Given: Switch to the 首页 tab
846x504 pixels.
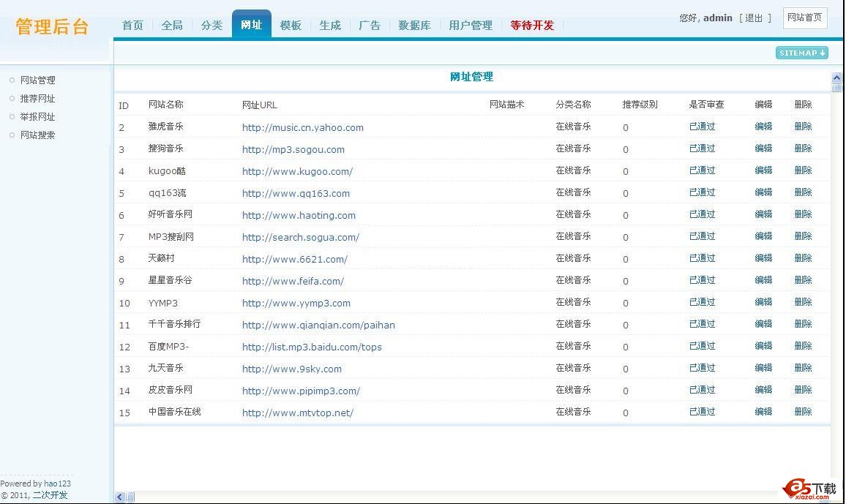Looking at the screenshot, I should click(x=132, y=25).
